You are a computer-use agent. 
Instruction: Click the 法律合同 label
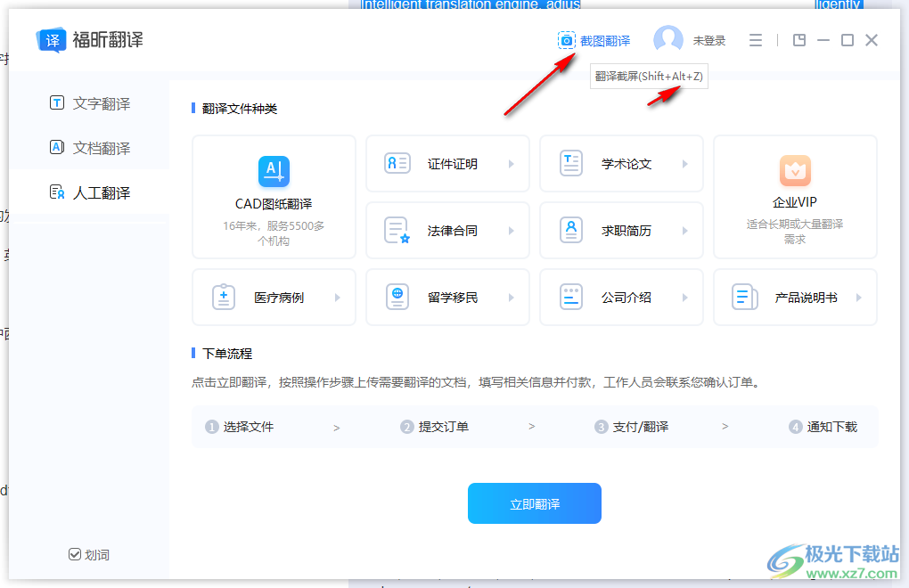[453, 231]
